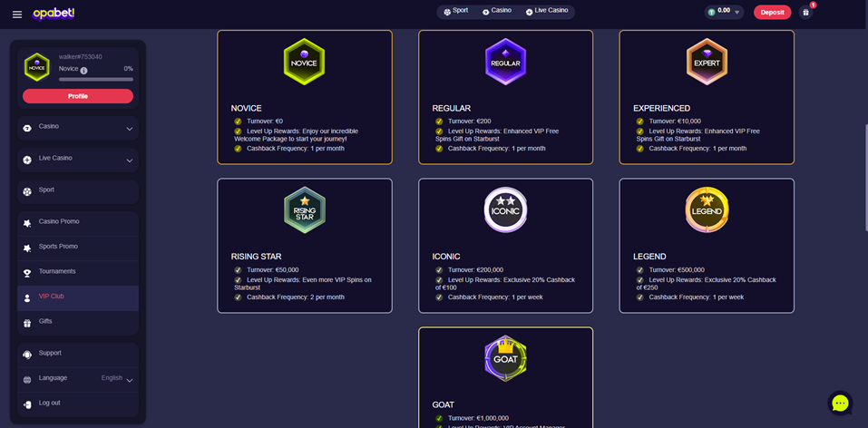Expand the Live Casino sidebar section
868x428 pixels.
click(x=130, y=160)
